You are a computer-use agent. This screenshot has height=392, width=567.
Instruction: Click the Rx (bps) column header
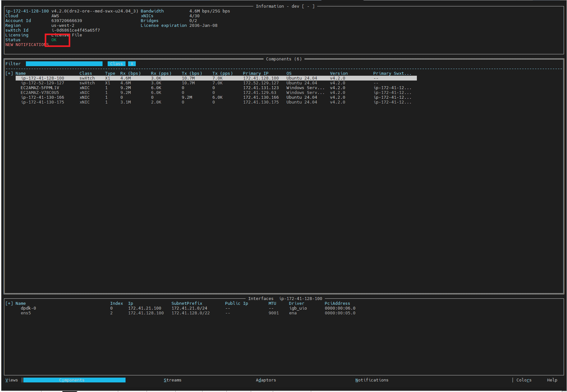130,73
